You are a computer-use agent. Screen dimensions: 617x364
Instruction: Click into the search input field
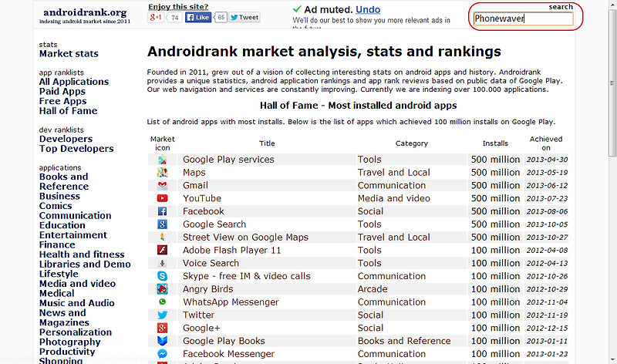(x=524, y=19)
